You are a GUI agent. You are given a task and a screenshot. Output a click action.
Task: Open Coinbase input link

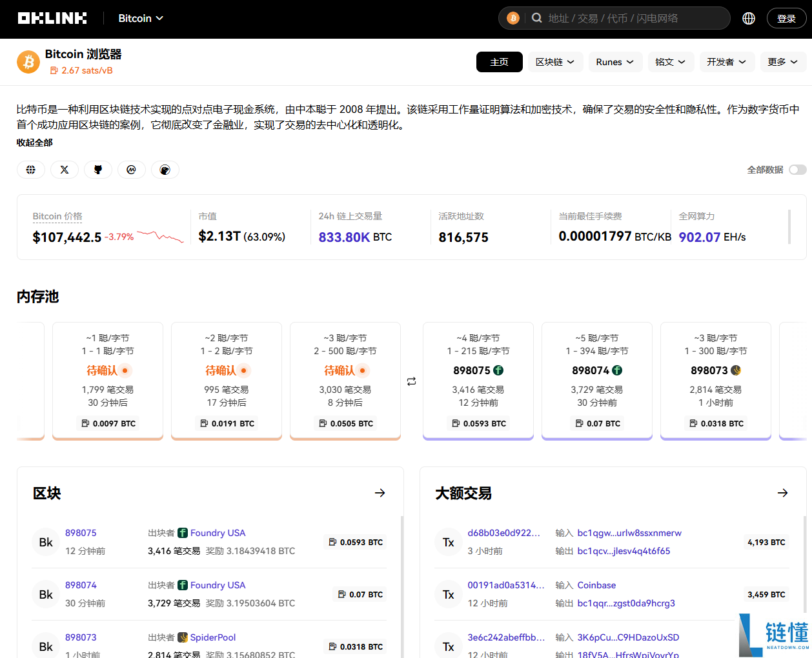596,585
